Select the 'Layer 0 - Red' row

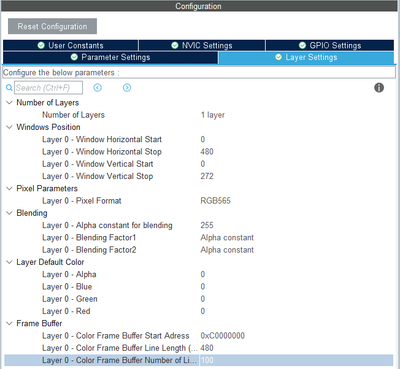pos(198,311)
